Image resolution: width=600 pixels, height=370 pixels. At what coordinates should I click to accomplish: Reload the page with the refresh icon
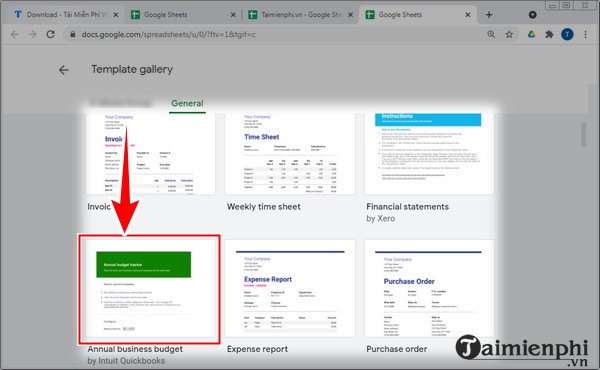coord(51,34)
